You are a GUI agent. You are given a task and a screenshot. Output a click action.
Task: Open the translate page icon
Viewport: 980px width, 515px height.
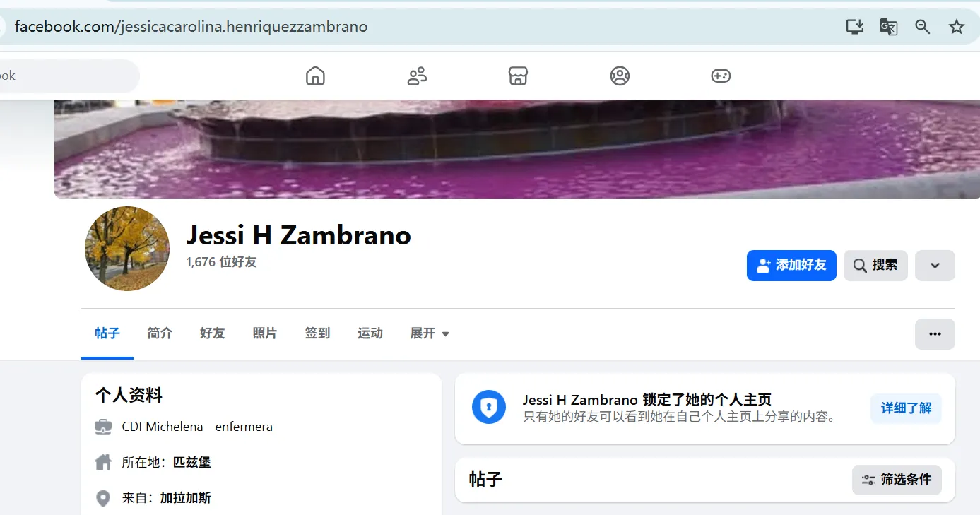[888, 27]
